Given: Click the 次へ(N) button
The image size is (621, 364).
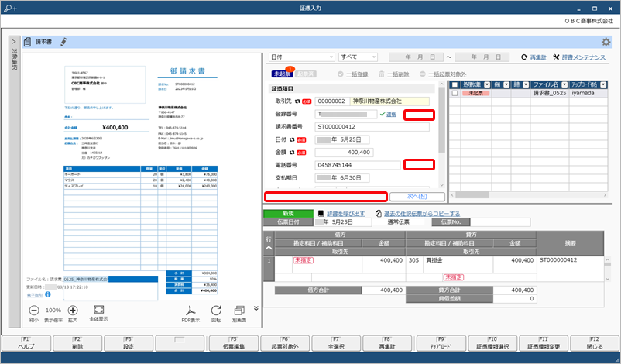Looking at the screenshot, I should click(417, 197).
